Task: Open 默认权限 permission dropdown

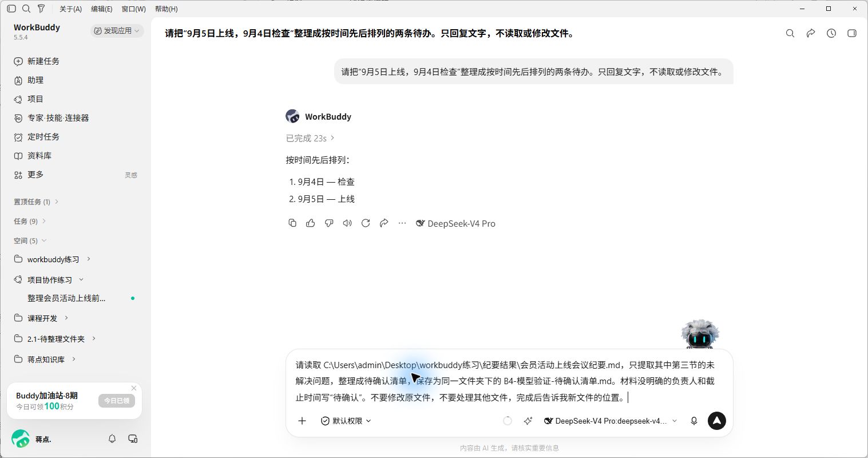Action: [x=346, y=421]
